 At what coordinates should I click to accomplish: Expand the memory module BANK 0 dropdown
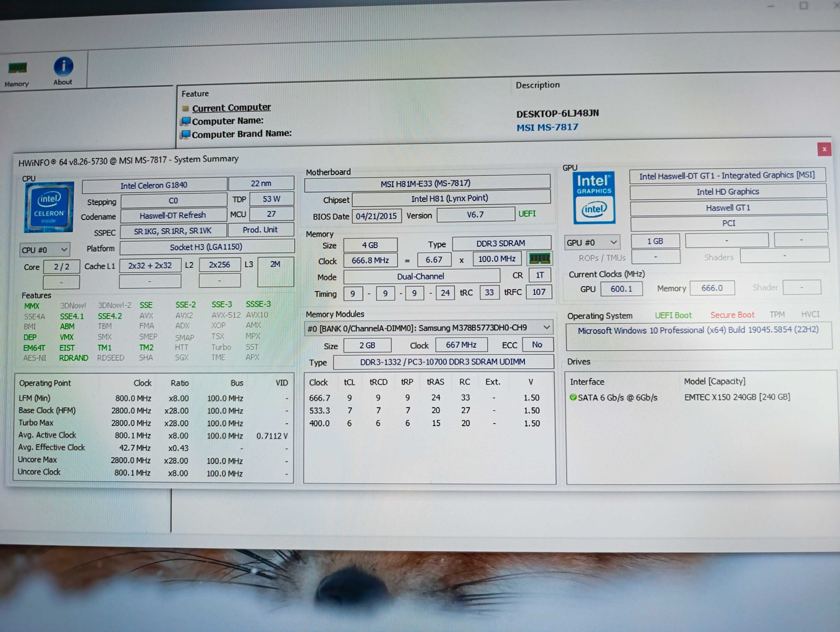428,328
